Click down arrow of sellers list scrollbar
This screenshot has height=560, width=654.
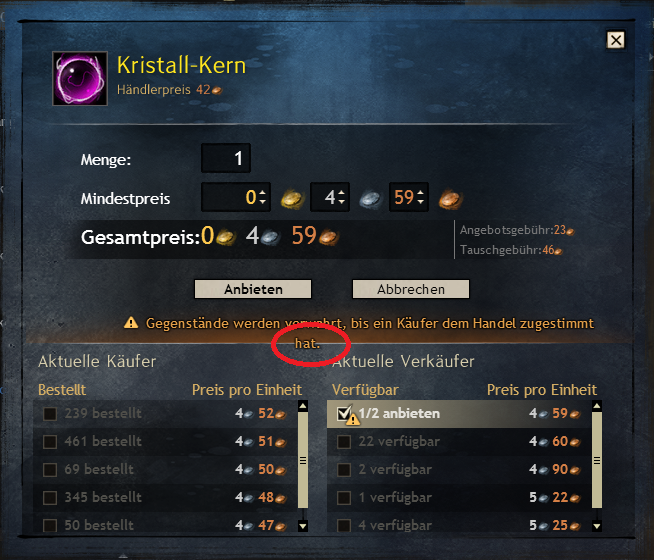point(597,526)
